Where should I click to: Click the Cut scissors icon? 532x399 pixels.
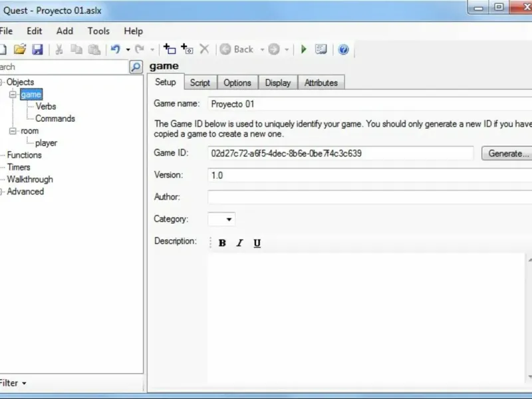[59, 49]
